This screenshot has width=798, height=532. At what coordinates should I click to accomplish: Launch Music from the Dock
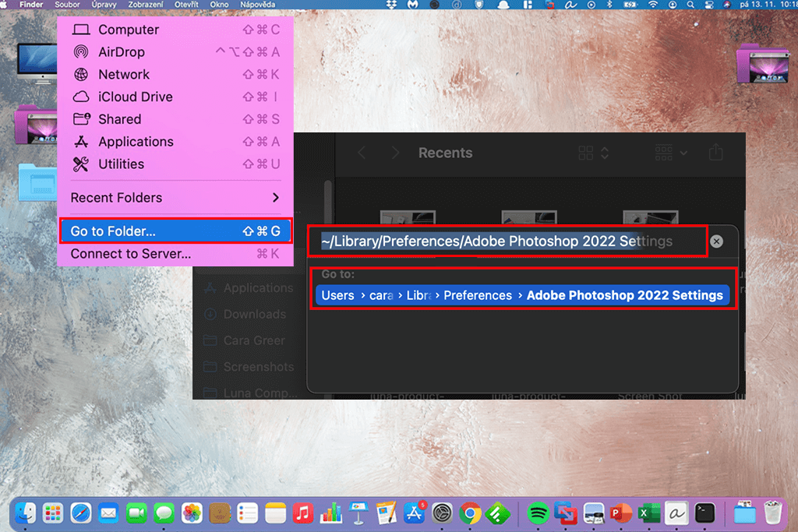pos(303,513)
